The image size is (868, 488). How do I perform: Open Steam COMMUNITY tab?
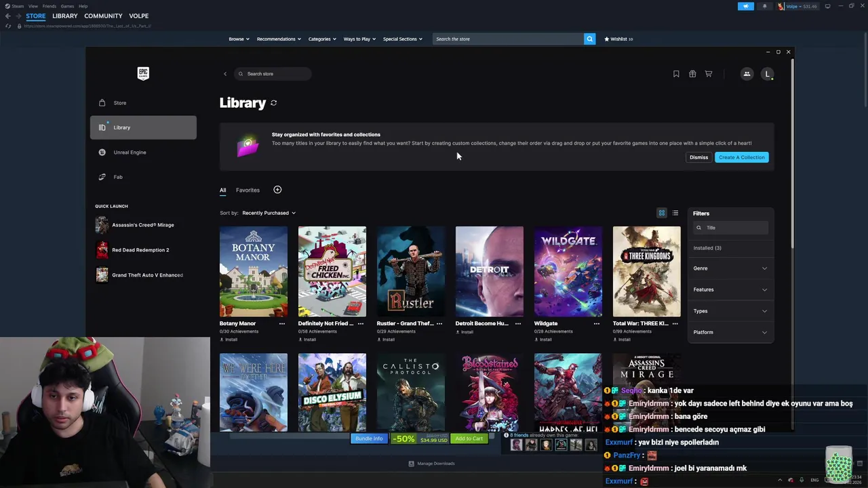click(103, 16)
